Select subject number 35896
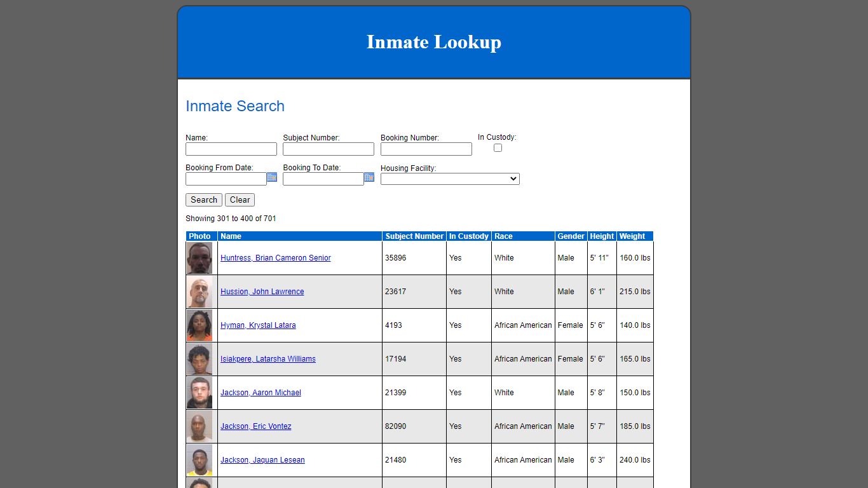 point(395,258)
